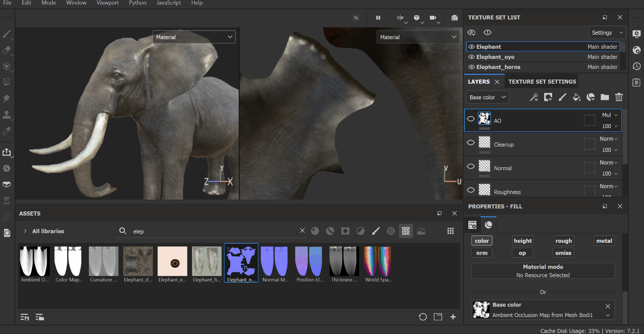Remove the Base color ambient occlusion resource
The width and height of the screenshot is (644, 334).
click(608, 306)
